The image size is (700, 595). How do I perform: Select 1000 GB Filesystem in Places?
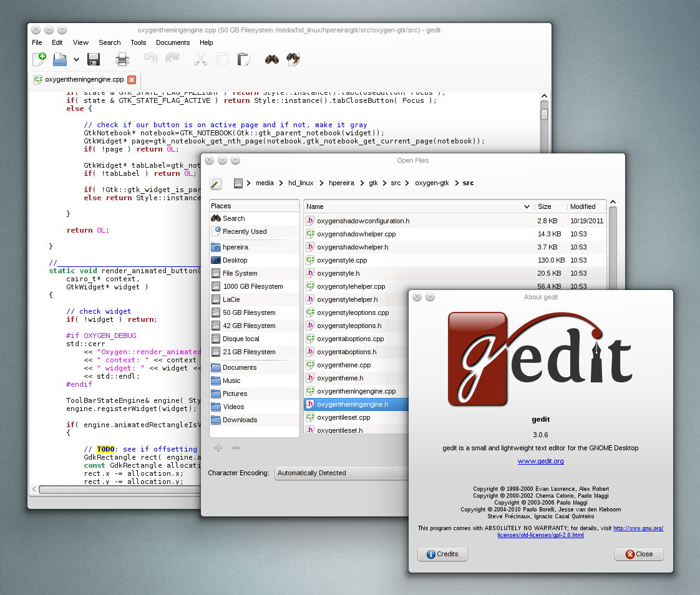point(255,286)
